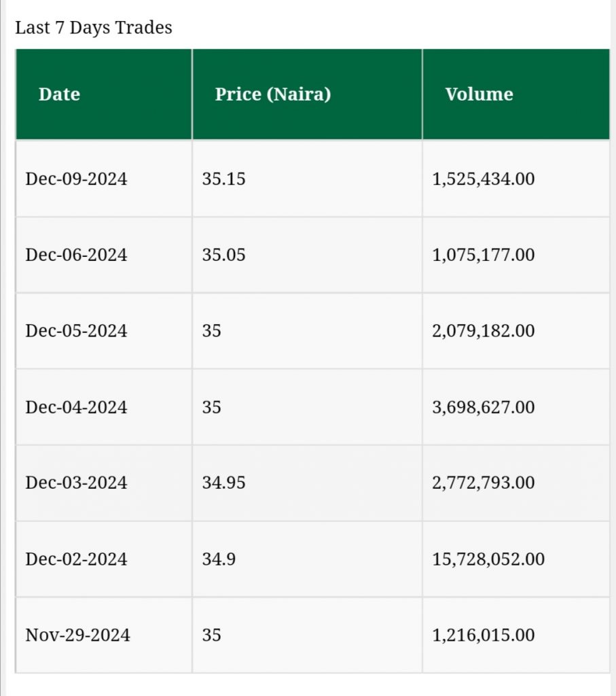Click the Volume column header

pyautogui.click(x=479, y=94)
